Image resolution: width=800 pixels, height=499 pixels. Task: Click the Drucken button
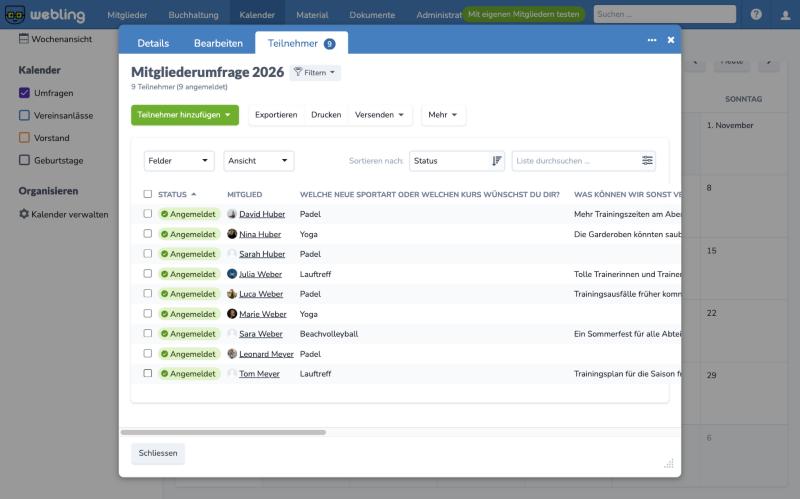(x=326, y=115)
